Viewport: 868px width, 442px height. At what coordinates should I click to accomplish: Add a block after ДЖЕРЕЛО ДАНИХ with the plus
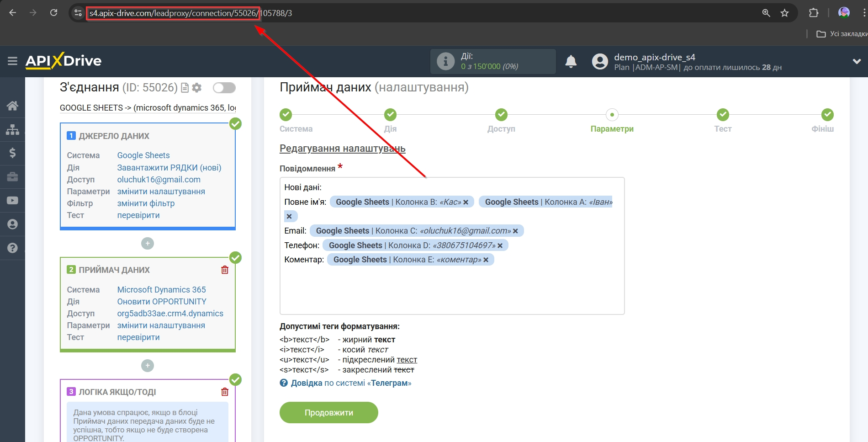(x=148, y=244)
